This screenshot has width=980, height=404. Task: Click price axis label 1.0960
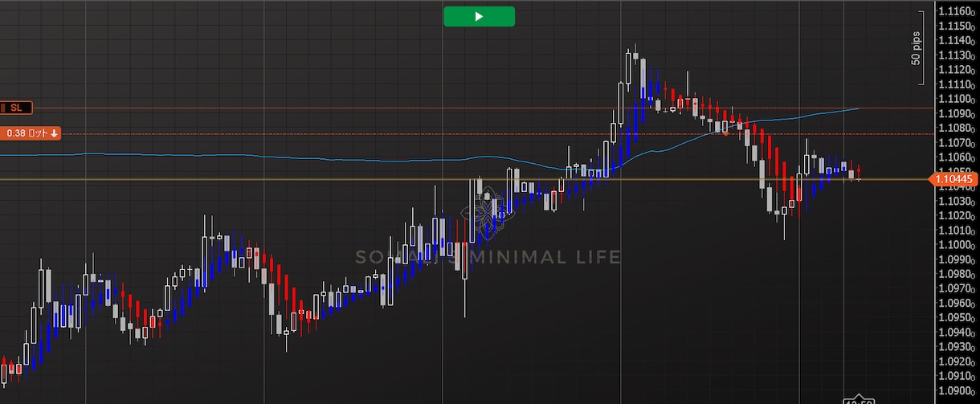point(958,303)
